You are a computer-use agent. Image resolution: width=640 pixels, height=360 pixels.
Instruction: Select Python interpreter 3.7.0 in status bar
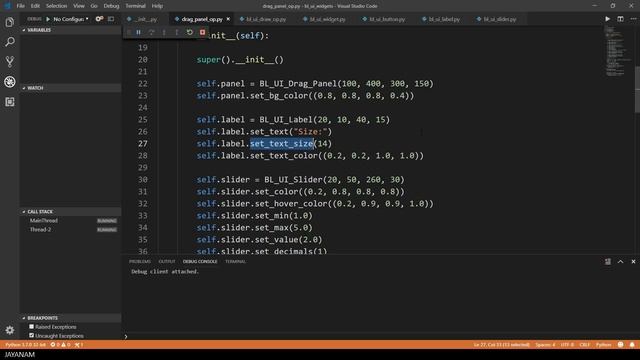point(26,344)
